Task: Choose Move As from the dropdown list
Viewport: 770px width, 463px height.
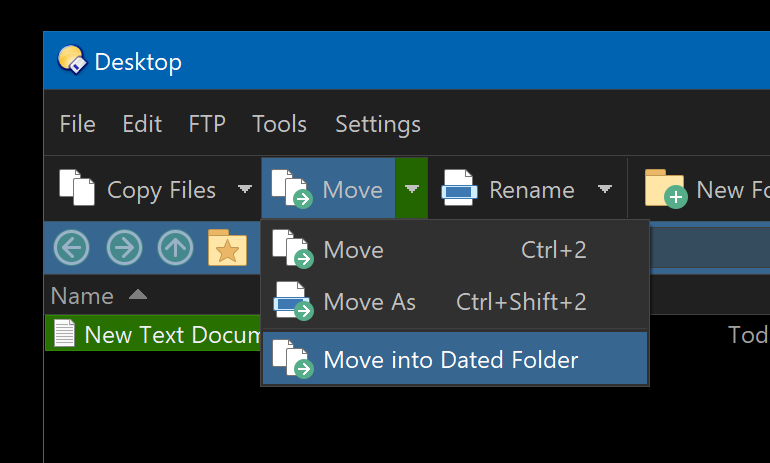Action: click(x=455, y=301)
